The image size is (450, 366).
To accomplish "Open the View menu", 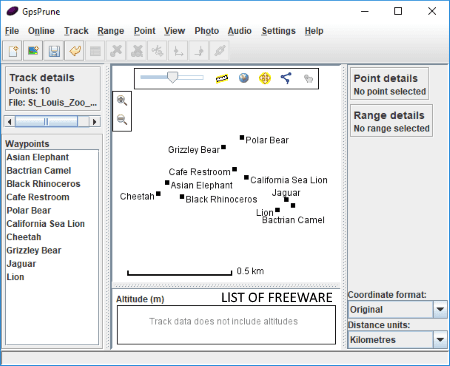I will (x=174, y=31).
